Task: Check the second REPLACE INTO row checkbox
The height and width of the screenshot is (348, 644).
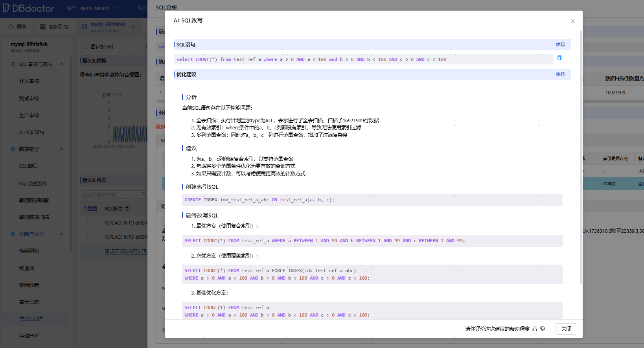Action: [90, 237]
